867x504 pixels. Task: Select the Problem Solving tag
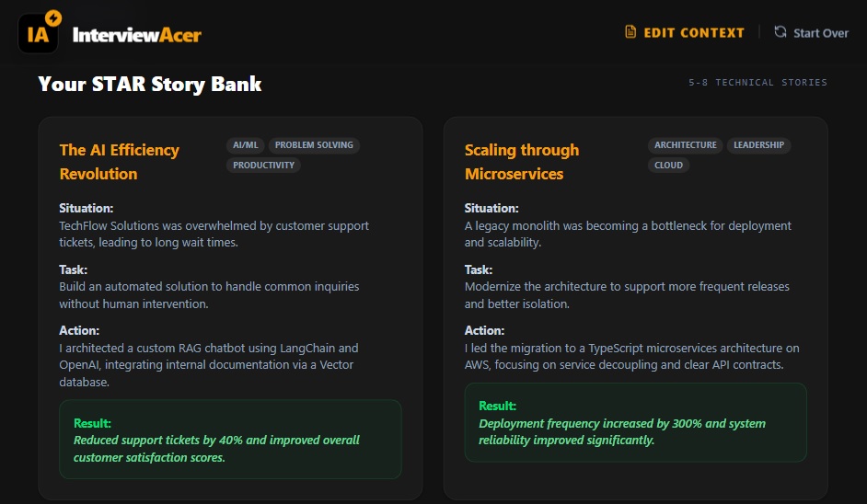314,144
